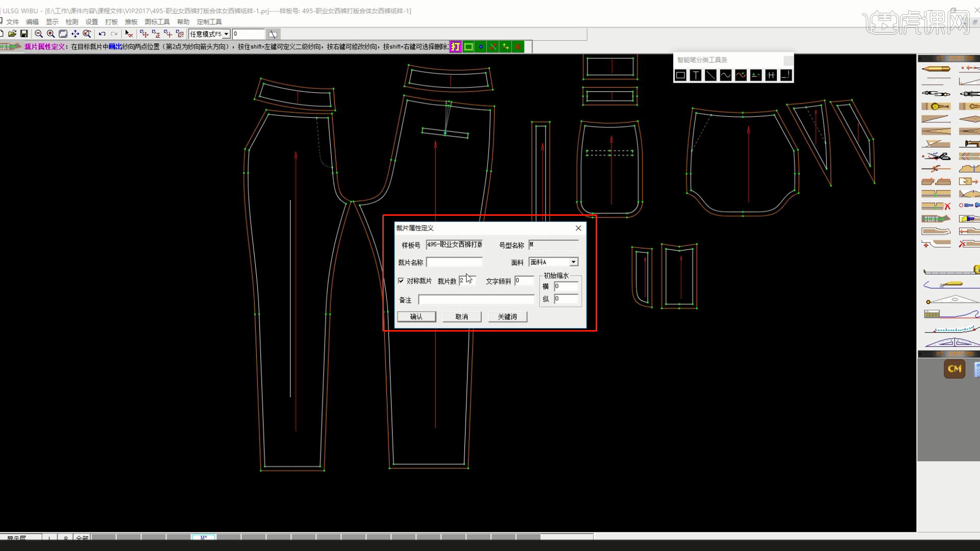Viewport: 980px width, 551px height.
Task: Click the 确认 button in dialog
Action: 416,317
